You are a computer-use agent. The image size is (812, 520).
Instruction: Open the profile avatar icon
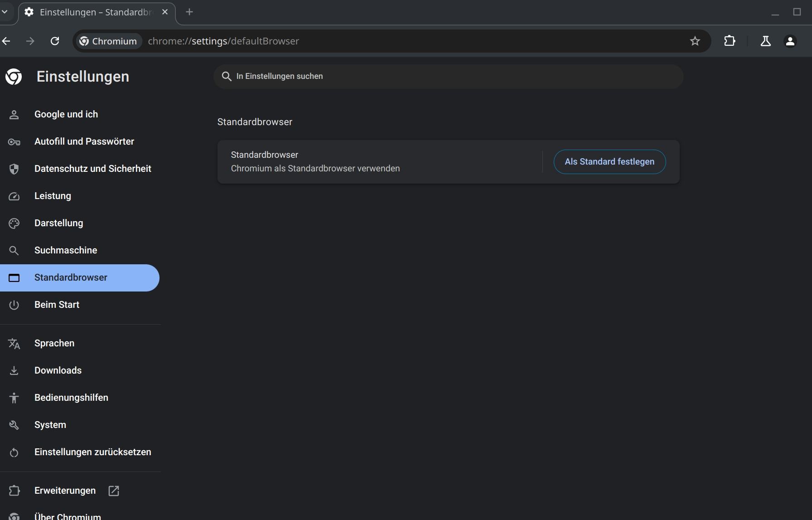pos(790,41)
